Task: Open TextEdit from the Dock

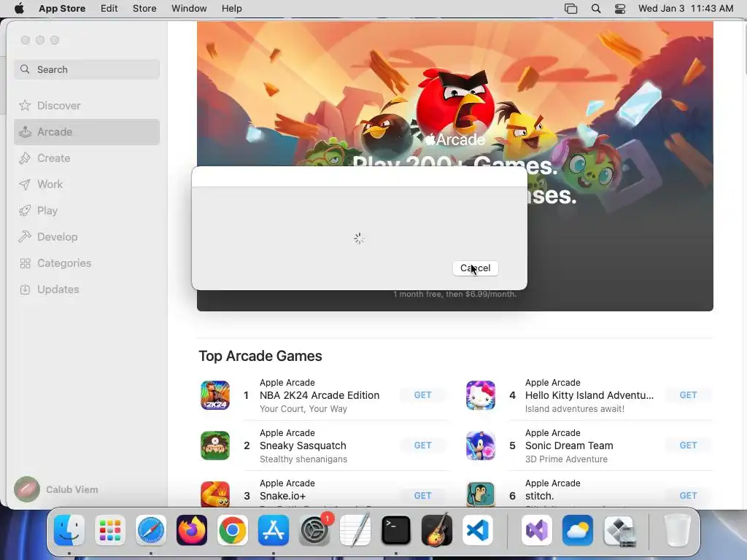Action: click(x=355, y=530)
